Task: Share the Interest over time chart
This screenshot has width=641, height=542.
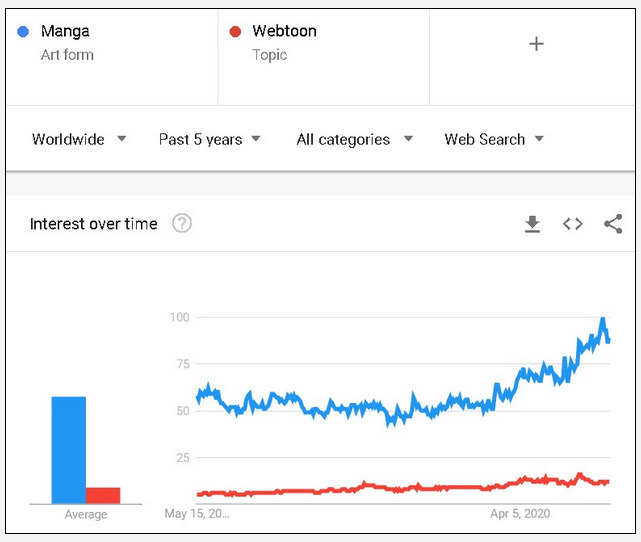Action: point(613,224)
